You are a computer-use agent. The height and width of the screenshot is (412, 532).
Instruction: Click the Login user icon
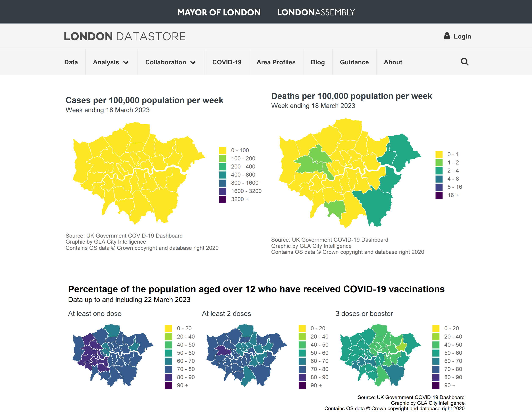[447, 36]
